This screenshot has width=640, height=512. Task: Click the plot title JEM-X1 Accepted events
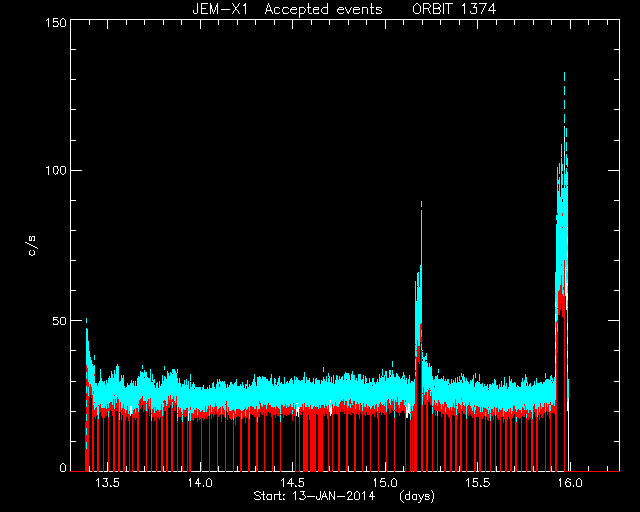tap(287, 9)
